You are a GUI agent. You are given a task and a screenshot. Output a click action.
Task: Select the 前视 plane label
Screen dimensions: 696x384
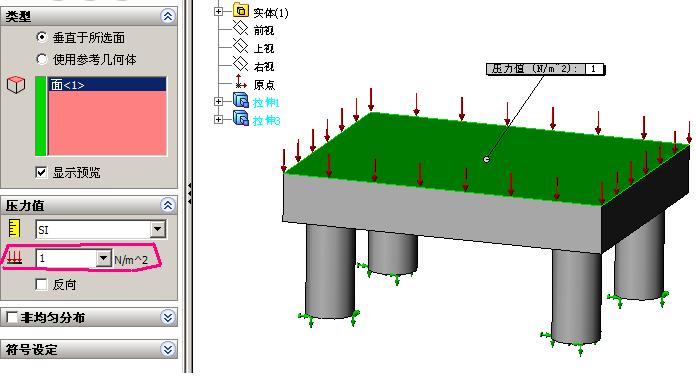[x=264, y=30]
